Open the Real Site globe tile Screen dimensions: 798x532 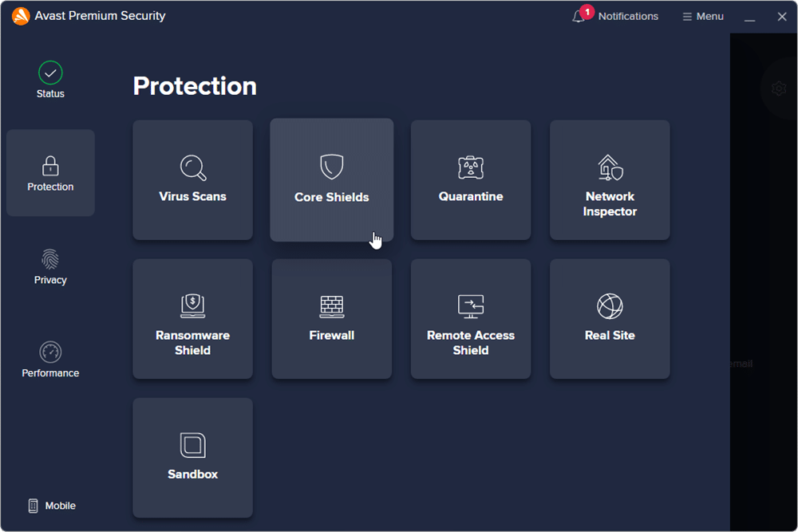[x=610, y=319]
